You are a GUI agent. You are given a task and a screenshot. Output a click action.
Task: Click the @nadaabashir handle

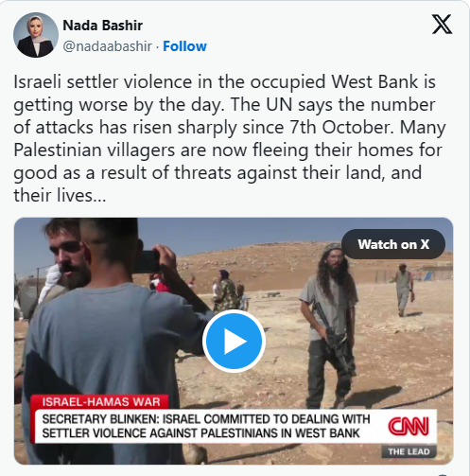click(x=108, y=46)
